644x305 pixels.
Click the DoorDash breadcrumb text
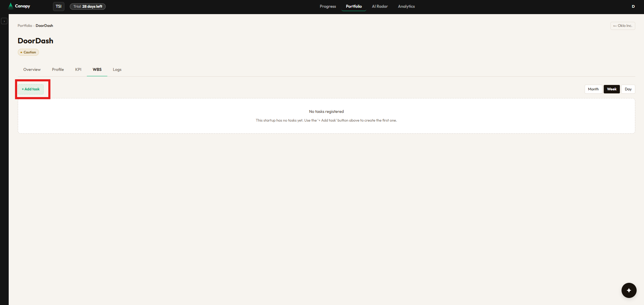point(44,26)
